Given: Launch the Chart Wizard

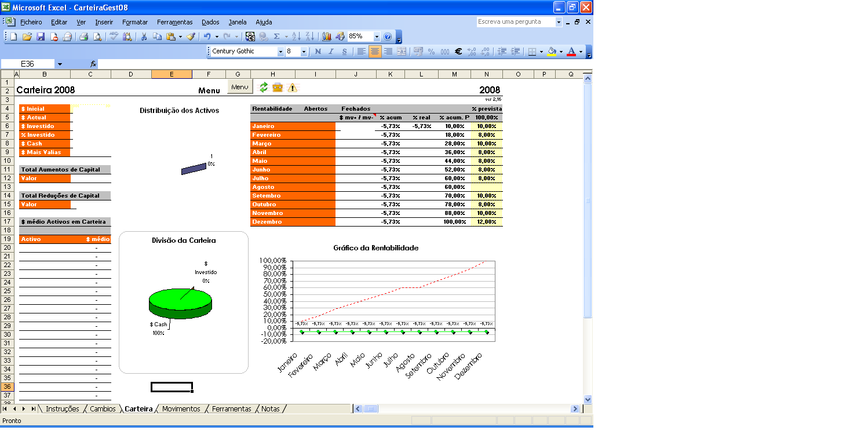Looking at the screenshot, I should pyautogui.click(x=326, y=37).
